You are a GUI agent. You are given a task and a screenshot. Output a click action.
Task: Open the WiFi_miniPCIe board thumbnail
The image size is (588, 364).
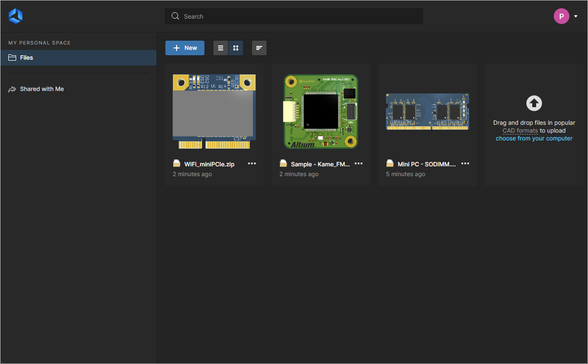pyautogui.click(x=214, y=112)
